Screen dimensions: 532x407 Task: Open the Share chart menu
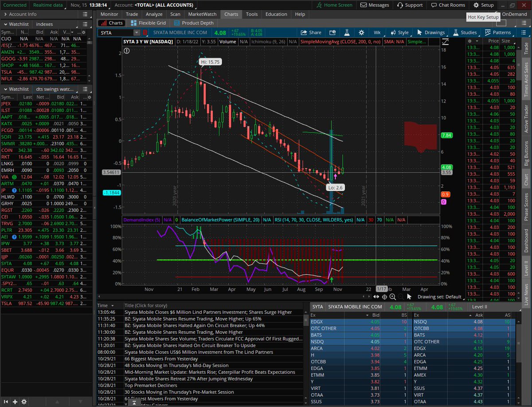coord(311,32)
